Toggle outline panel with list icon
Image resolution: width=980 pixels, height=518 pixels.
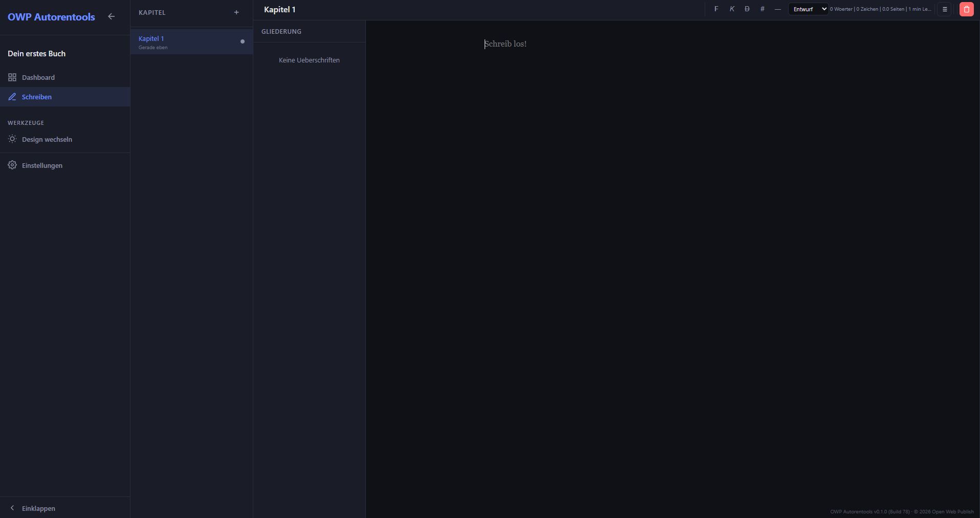[945, 9]
